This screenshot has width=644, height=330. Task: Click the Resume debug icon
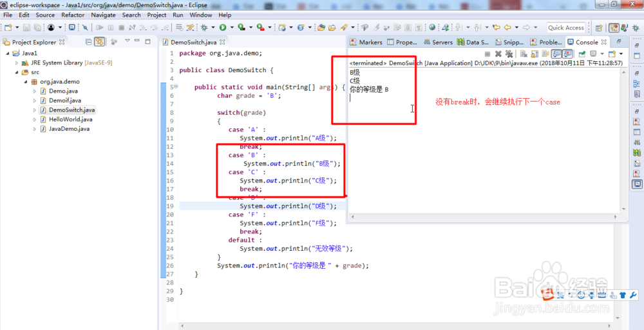(100, 28)
